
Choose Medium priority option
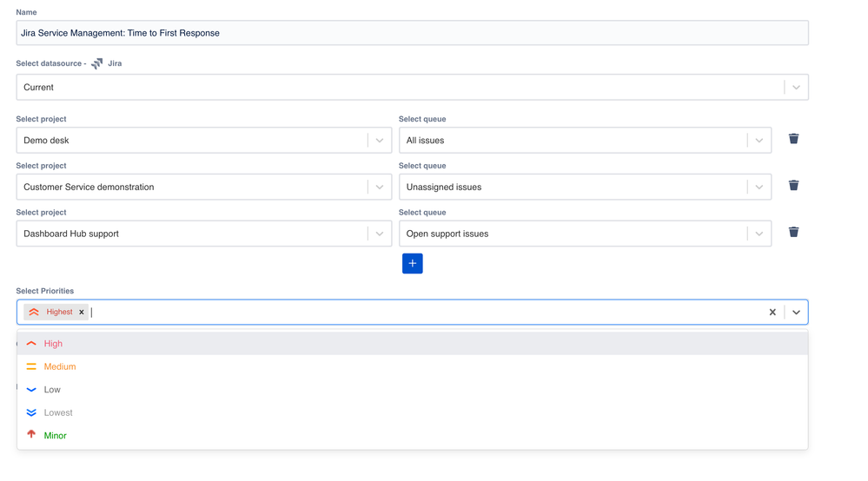click(413, 366)
